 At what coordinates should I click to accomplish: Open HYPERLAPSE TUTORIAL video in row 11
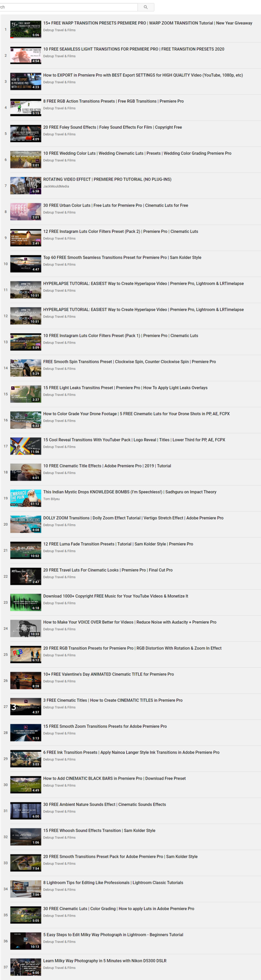click(x=144, y=284)
